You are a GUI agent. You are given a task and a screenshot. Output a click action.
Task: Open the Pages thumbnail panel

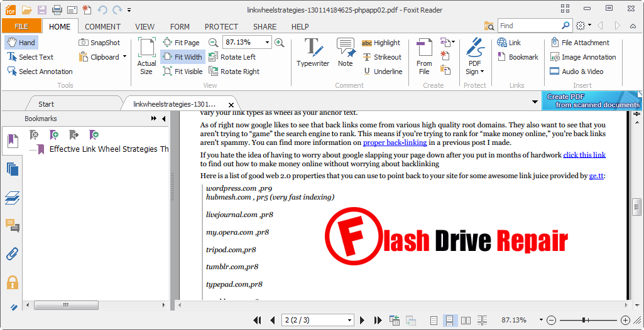(x=13, y=169)
